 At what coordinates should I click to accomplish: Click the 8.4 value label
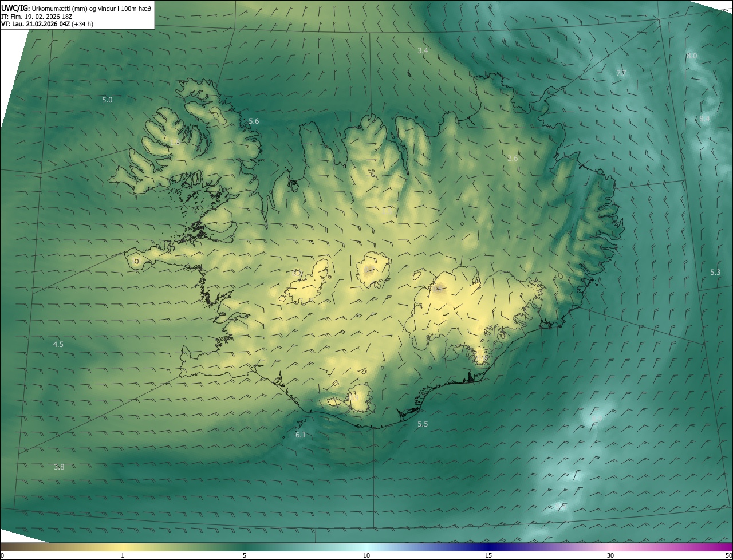point(704,119)
